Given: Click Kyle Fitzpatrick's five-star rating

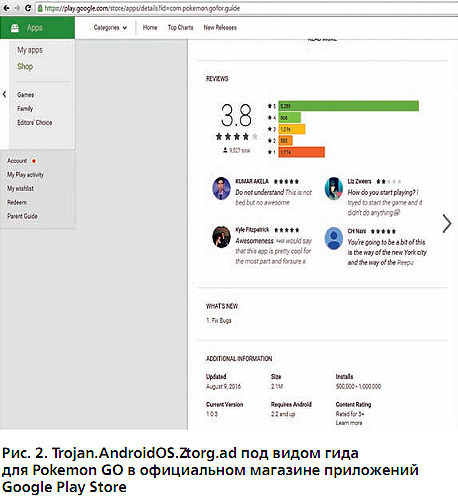Looking at the screenshot, I should coord(287,230).
